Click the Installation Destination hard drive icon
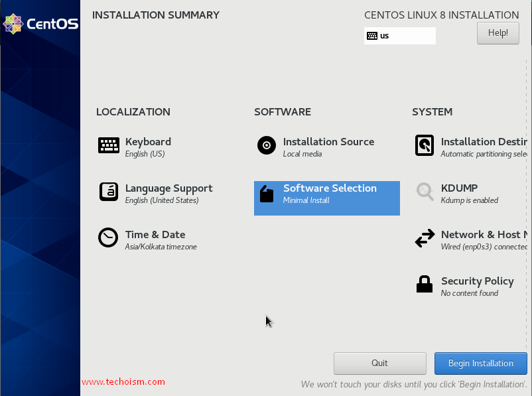Screen dimensions: 532x396 coord(425,146)
